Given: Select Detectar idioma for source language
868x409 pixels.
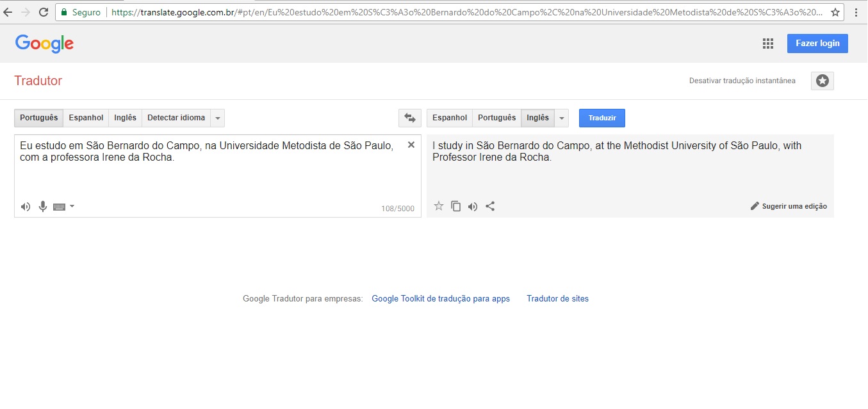Looking at the screenshot, I should [177, 118].
